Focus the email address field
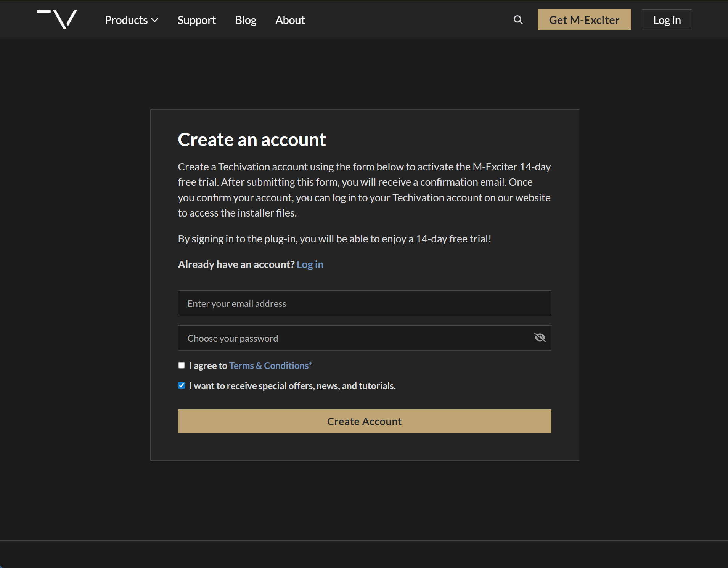 [x=364, y=303]
